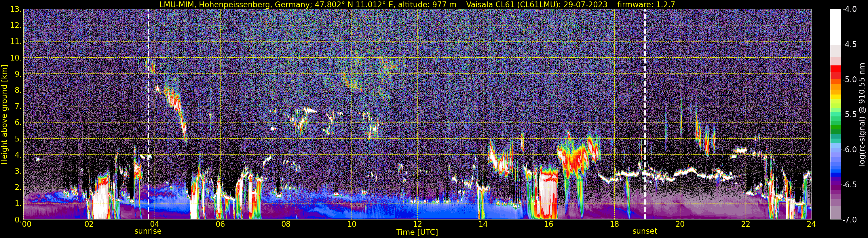868x238 pixels.
Task: Click the time axis tick label 20
Action: click(680, 224)
